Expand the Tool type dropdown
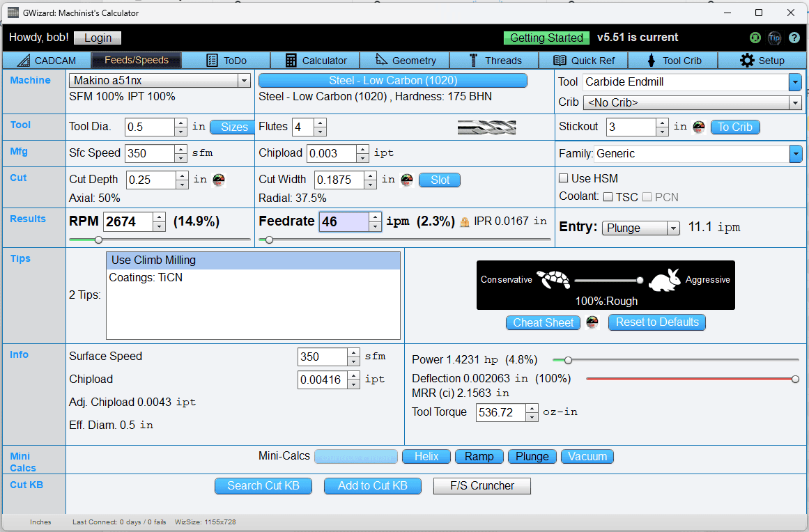 pyautogui.click(x=795, y=82)
